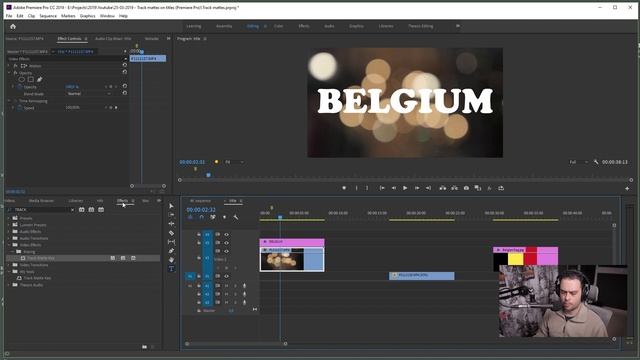
Task: Pick the Ripple Edit tool
Action: click(x=171, y=224)
